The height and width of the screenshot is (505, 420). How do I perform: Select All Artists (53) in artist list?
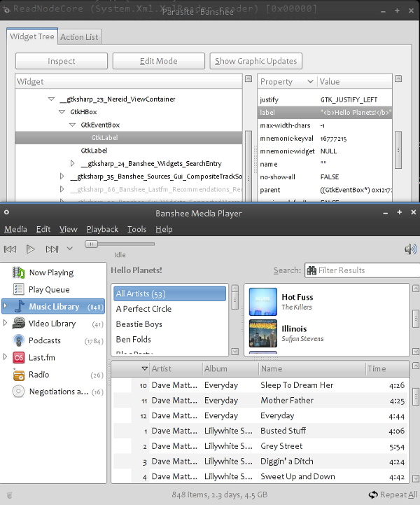(x=169, y=293)
